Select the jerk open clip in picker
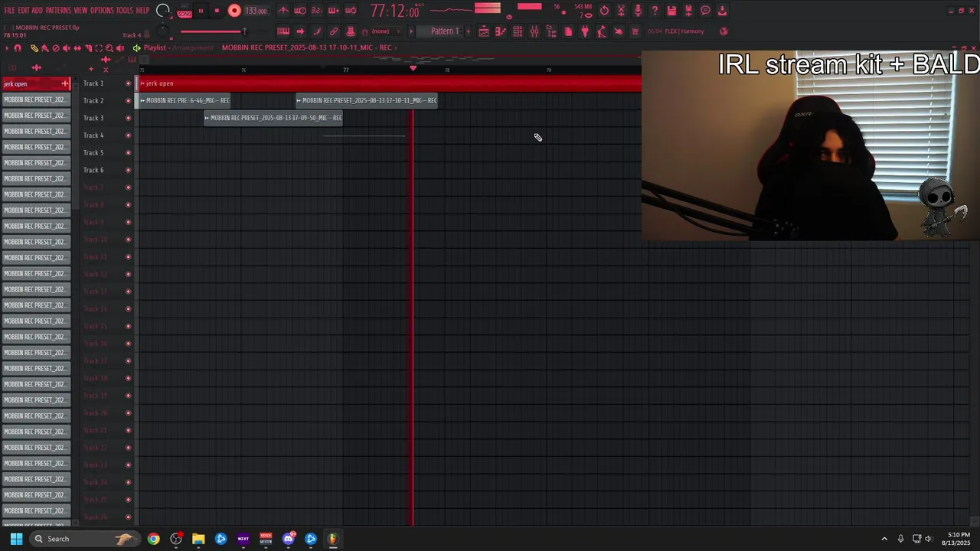 point(35,83)
